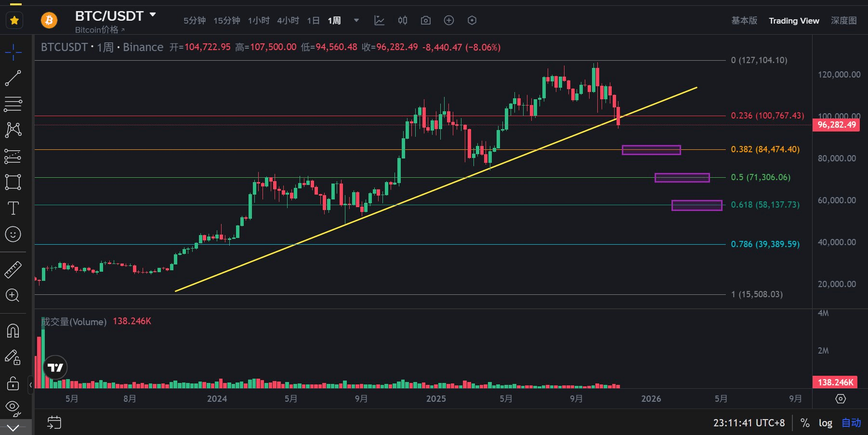
Task: Select the ruler measure tool
Action: (13, 270)
